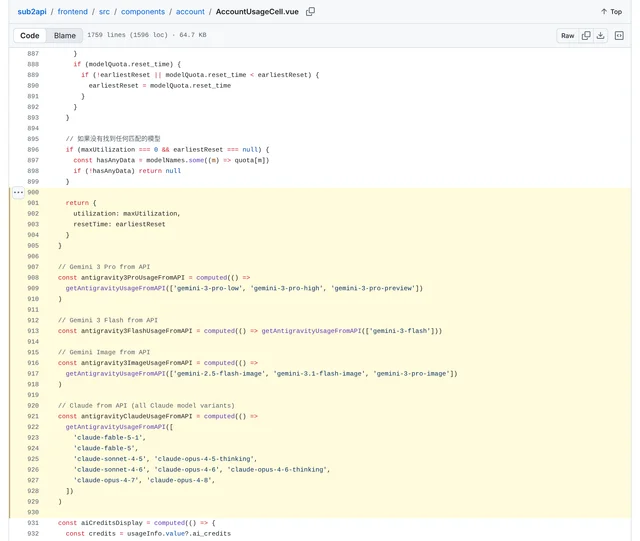This screenshot has height=541, width=640.
Task: Click 'utilization: maxUtilization,' on line 902
Action: pos(127,214)
